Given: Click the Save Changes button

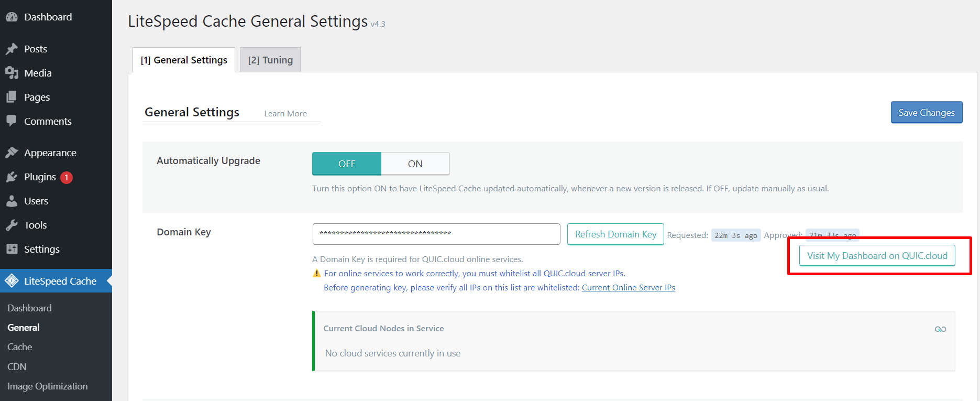Looking at the screenshot, I should 927,112.
